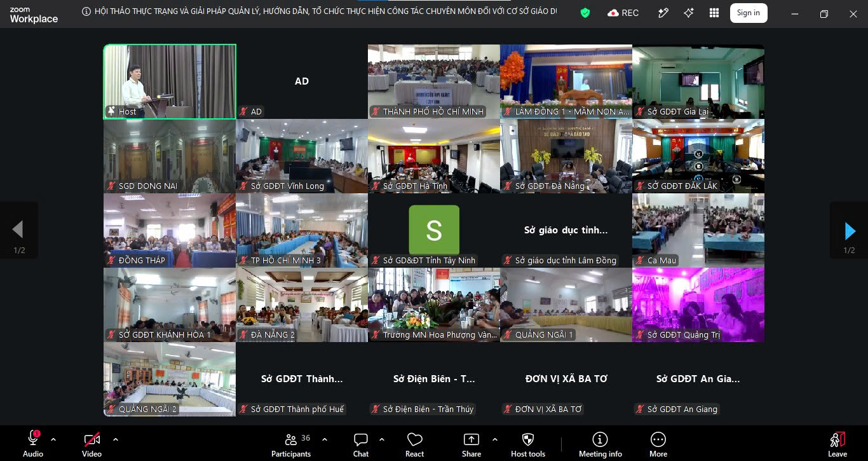Click the Sign in button
This screenshot has height=461, width=868.
[x=749, y=13]
